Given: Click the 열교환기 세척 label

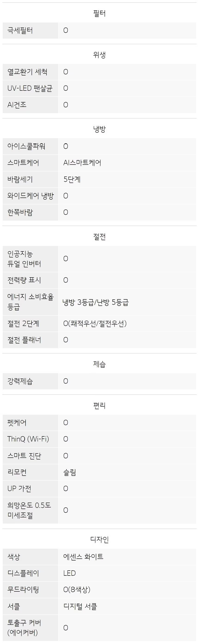Looking at the screenshot, I should coord(27,72).
